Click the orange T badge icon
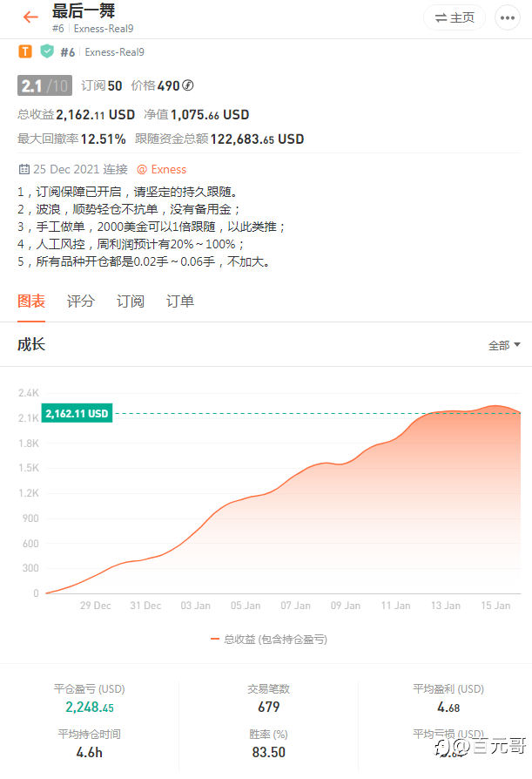This screenshot has height=779, width=532. point(25,51)
